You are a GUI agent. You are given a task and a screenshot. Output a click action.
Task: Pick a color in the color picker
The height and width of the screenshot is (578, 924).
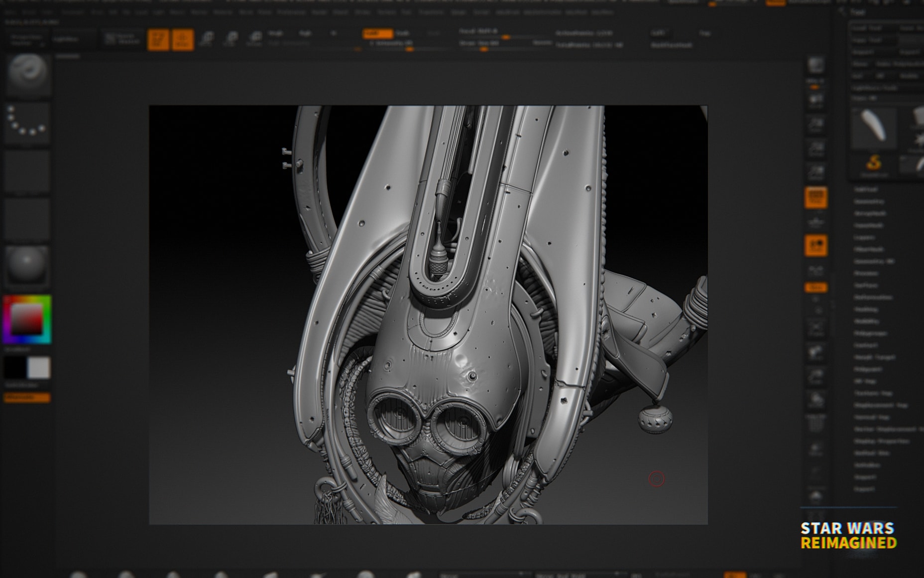(27, 319)
